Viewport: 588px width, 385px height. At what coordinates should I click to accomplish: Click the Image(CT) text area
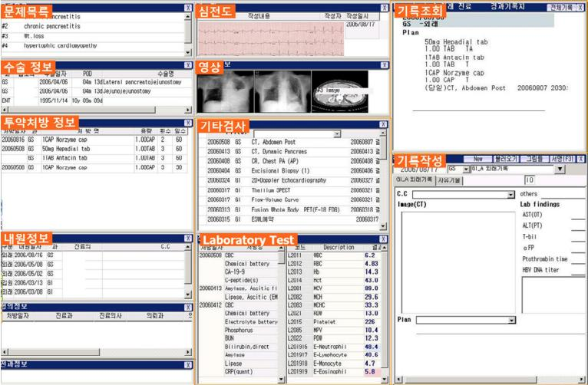(458, 262)
